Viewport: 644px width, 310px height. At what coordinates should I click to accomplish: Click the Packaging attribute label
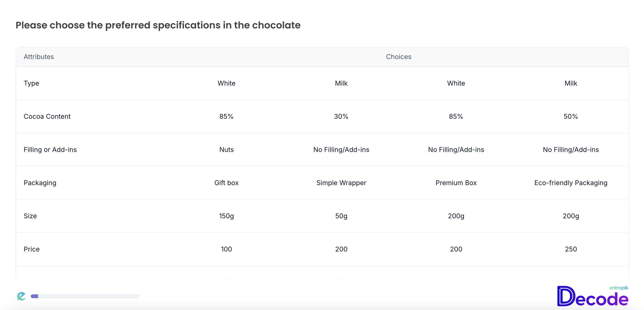coord(40,183)
